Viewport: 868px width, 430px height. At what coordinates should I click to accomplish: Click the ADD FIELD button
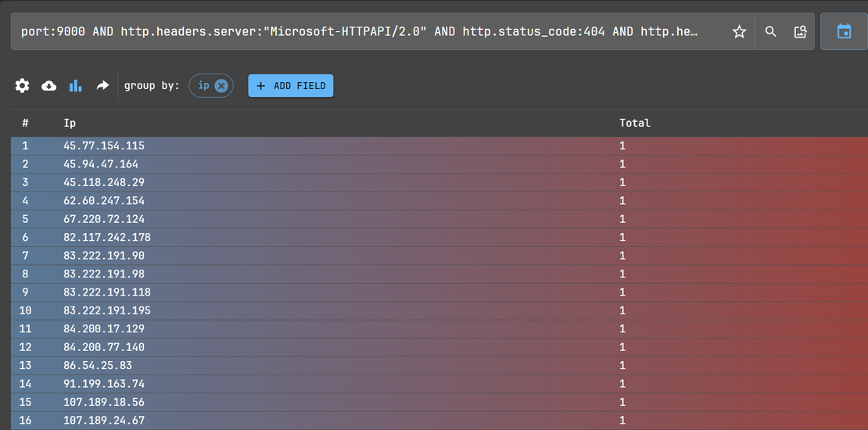click(291, 86)
